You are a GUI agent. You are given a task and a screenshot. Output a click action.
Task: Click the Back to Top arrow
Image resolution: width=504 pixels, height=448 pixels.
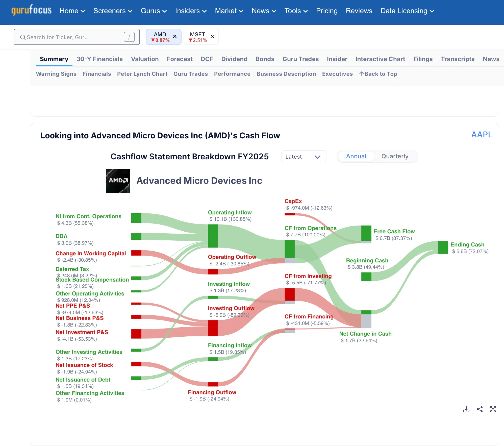tap(362, 74)
